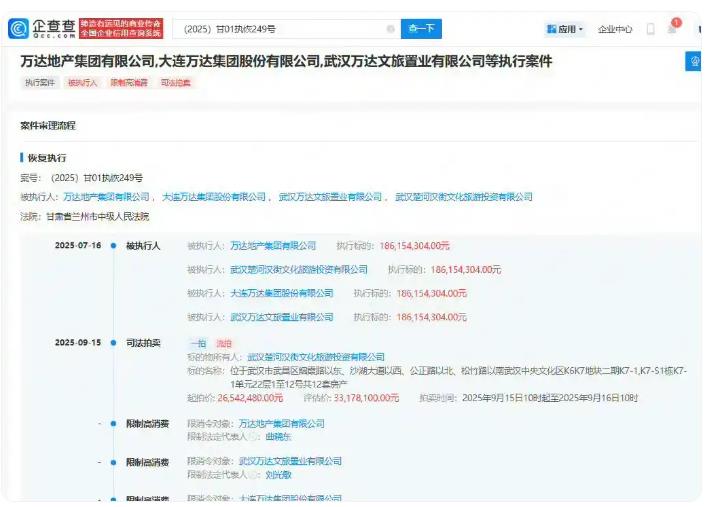The image size is (708, 507).
Task: Click the search input field
Action: 282,29
